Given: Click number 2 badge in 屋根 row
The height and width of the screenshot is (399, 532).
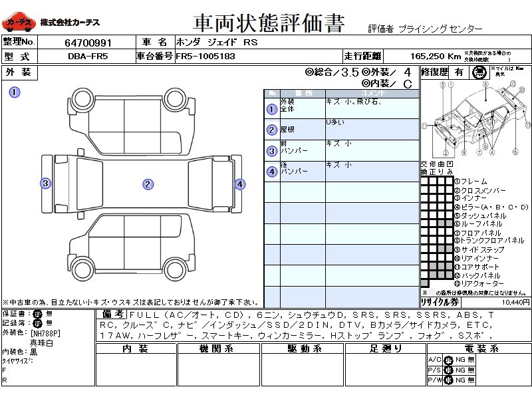Looking at the screenshot, I should pyautogui.click(x=271, y=130).
